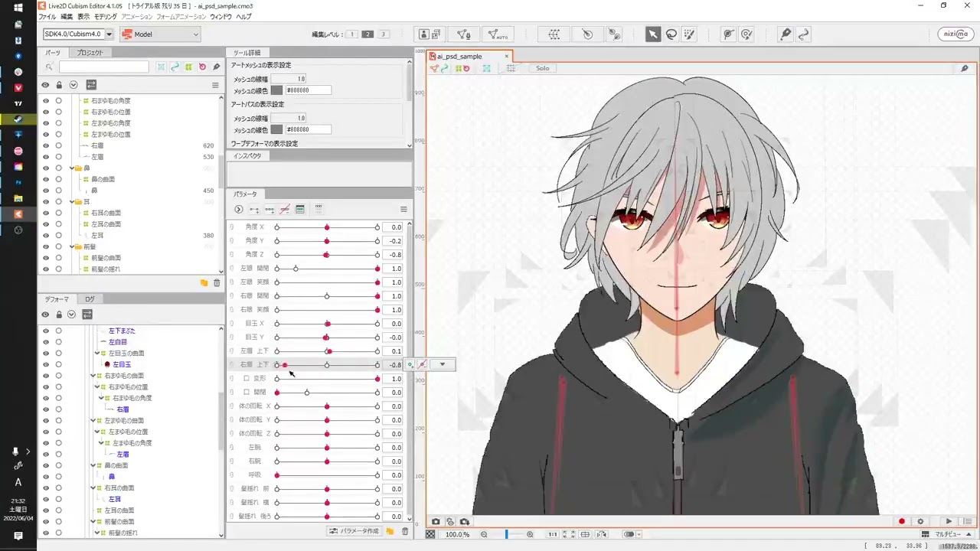Toggle the Solo button
The height and width of the screenshot is (551, 980).
pyautogui.click(x=542, y=68)
